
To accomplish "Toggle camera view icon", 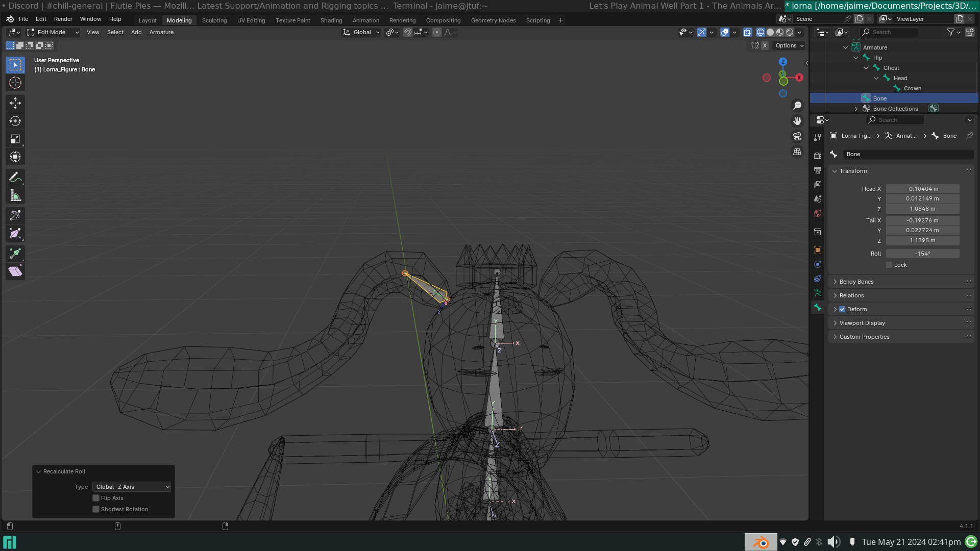I will [x=797, y=136].
